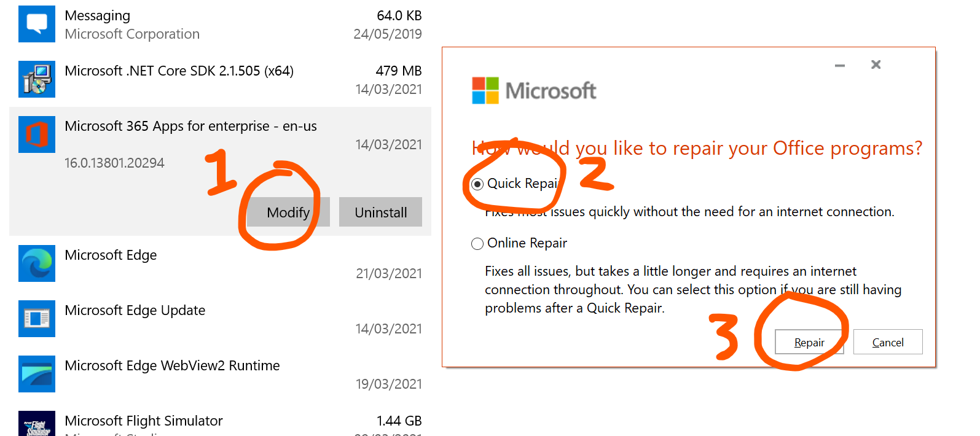Viewport: 980px width, 436px height.
Task: Click the .NET Core SDK installer icon
Action: [x=37, y=79]
